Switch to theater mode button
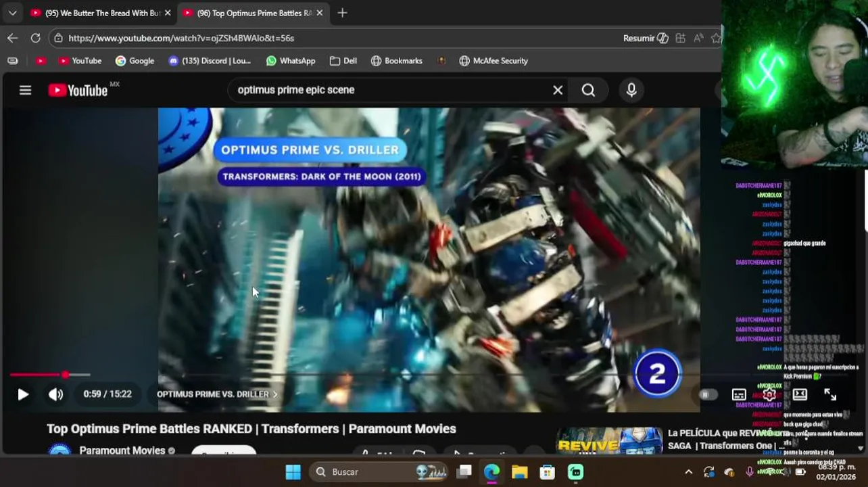This screenshot has width=868, height=487. coord(800,394)
